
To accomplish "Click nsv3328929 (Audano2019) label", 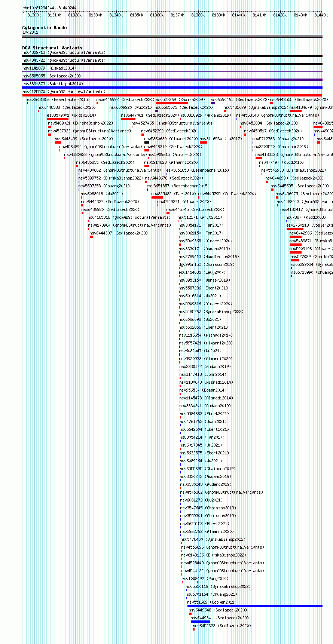I will click(205, 115).
